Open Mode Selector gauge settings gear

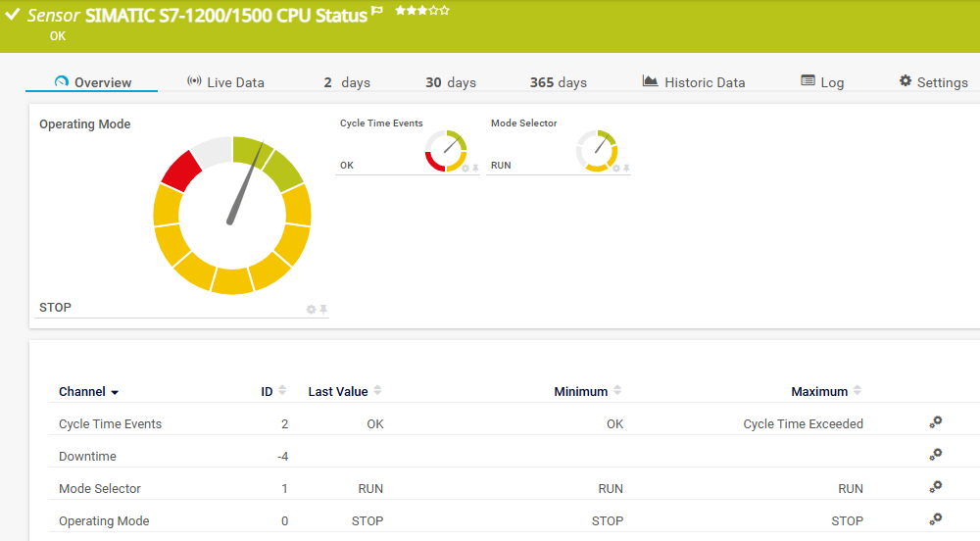click(x=615, y=168)
